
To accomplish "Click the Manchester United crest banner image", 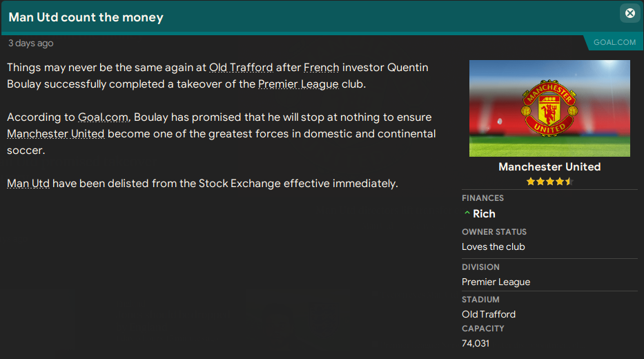I will tap(549, 108).
